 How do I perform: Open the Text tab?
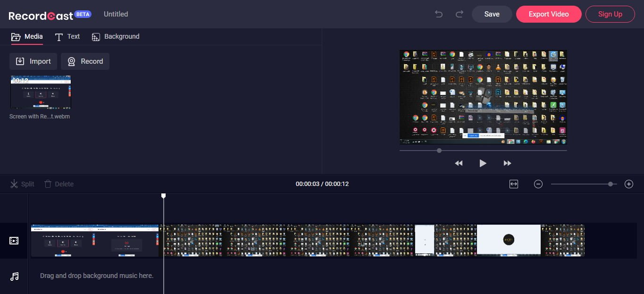coord(67,36)
